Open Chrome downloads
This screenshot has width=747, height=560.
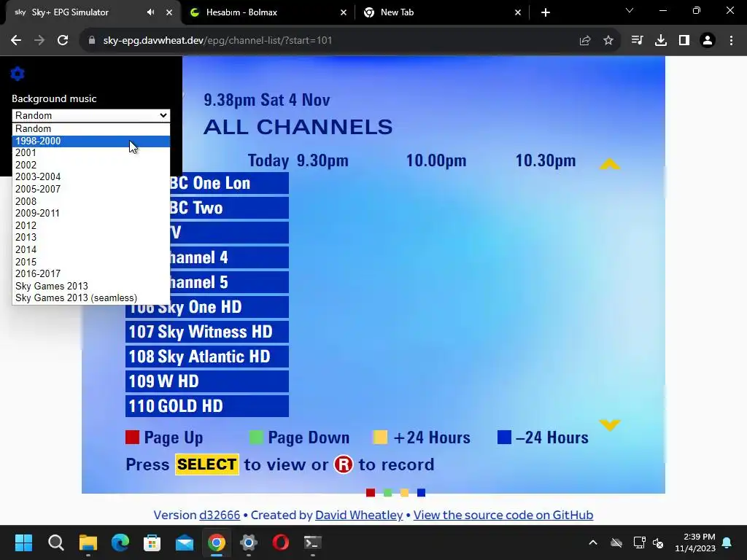pos(661,41)
